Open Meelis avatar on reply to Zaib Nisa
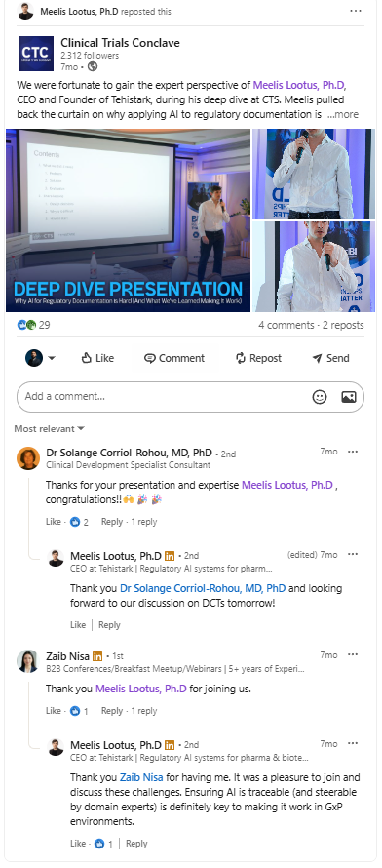The width and height of the screenshot is (382, 868). tap(56, 747)
